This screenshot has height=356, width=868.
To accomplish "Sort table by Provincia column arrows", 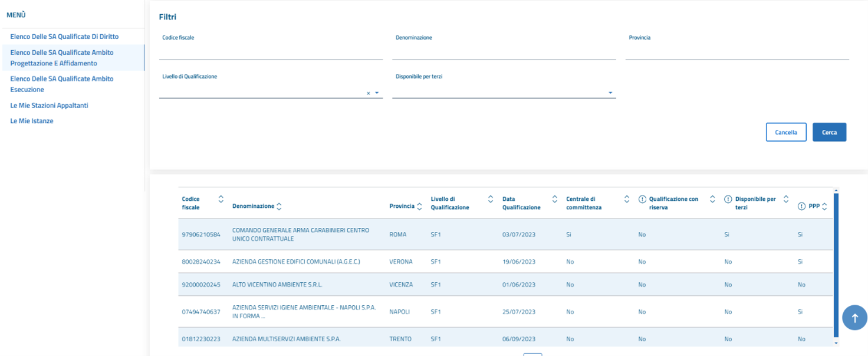I will (x=419, y=207).
